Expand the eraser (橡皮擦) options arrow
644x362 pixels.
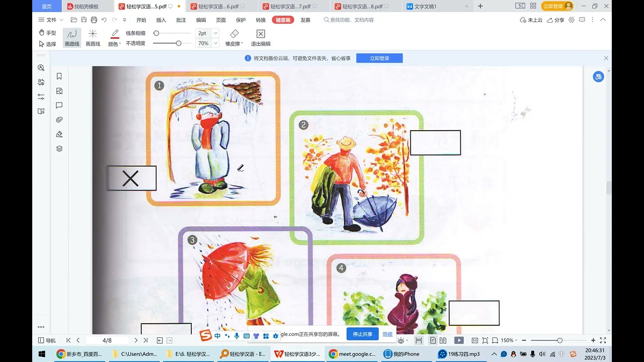242,44
